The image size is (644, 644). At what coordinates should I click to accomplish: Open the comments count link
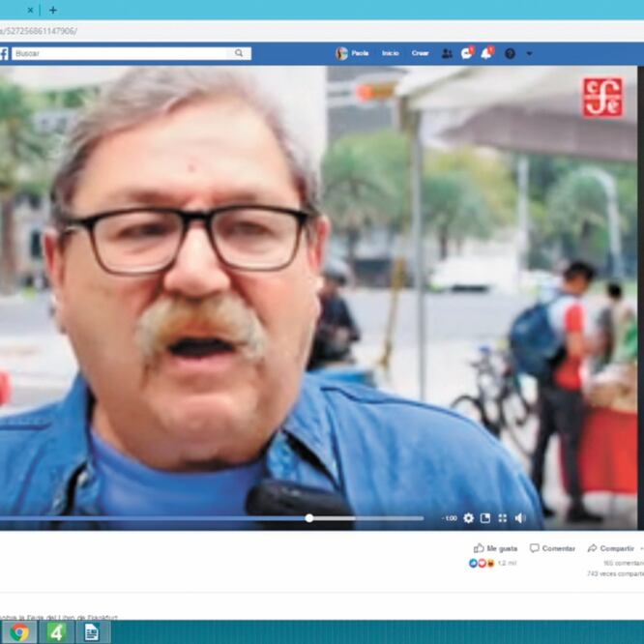tap(624, 563)
